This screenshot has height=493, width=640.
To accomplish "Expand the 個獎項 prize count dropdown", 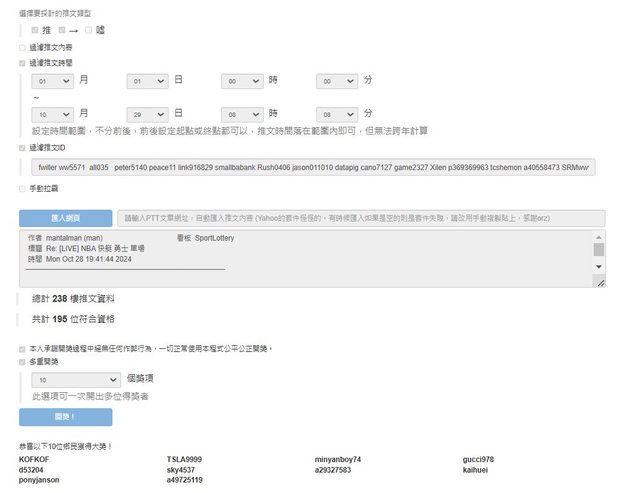I will 76,380.
